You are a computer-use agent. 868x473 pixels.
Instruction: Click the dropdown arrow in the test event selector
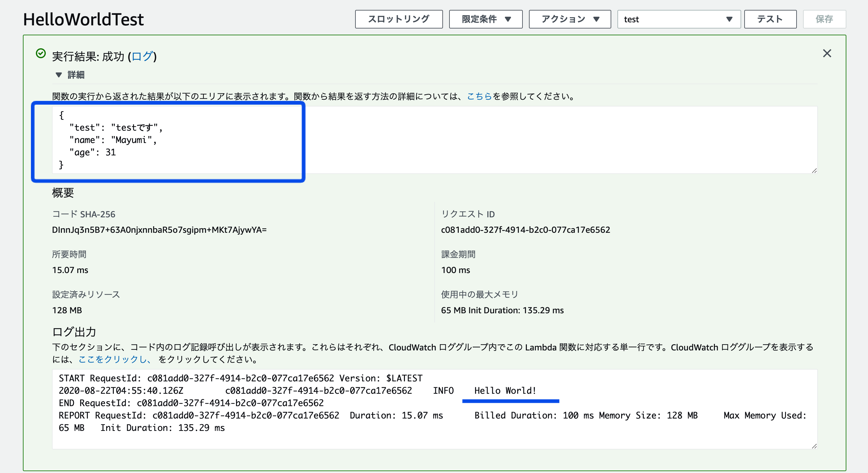coord(729,19)
